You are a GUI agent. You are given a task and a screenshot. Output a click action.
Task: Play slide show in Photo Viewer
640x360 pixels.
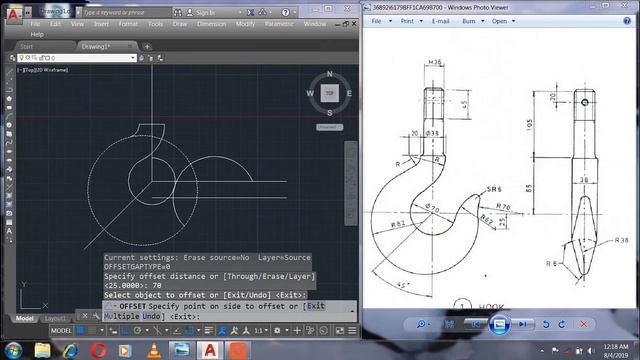point(499,324)
